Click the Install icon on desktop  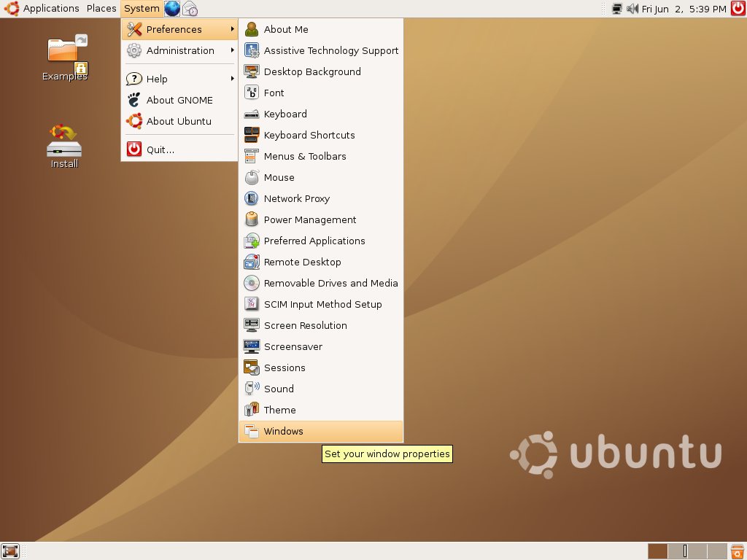pos(64,146)
